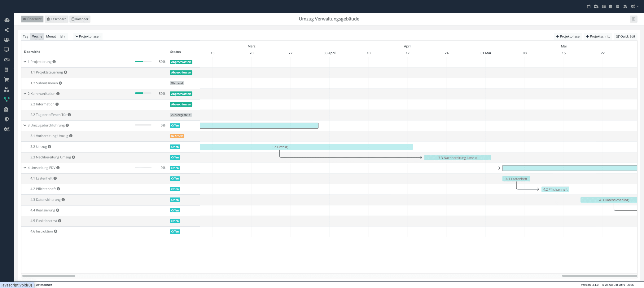Click the In Arbeit status badge

click(177, 136)
